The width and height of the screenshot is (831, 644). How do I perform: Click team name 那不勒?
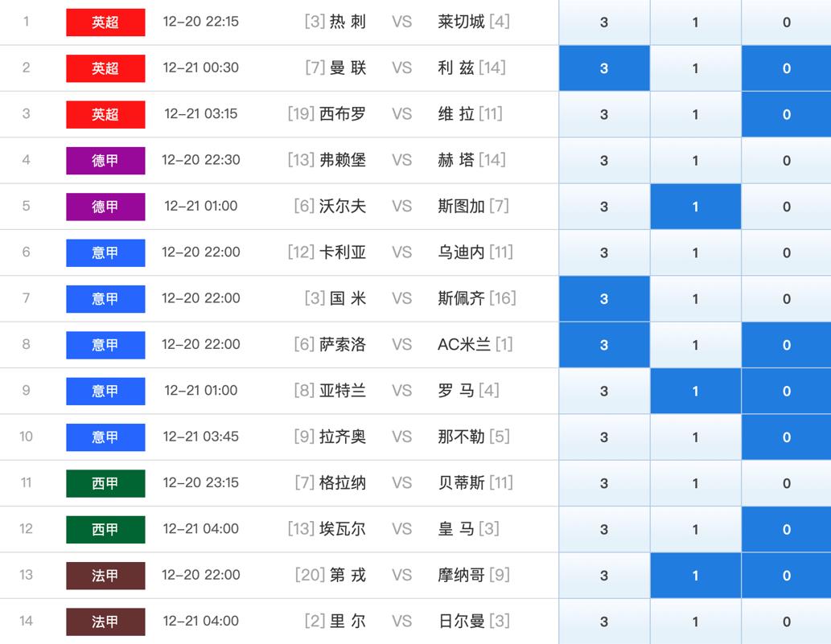click(461, 437)
